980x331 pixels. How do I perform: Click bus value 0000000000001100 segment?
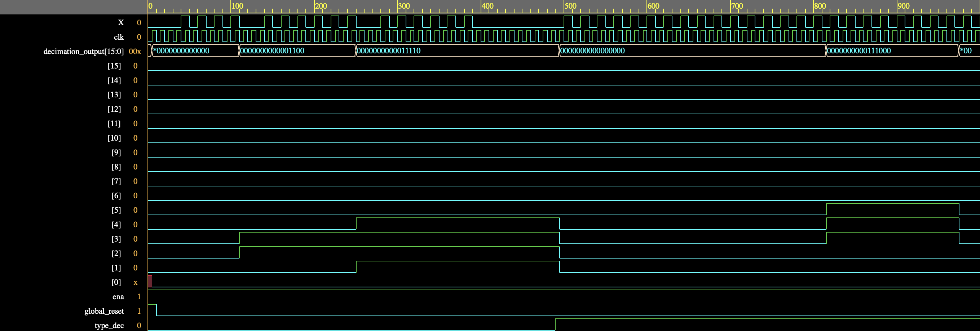pos(297,50)
